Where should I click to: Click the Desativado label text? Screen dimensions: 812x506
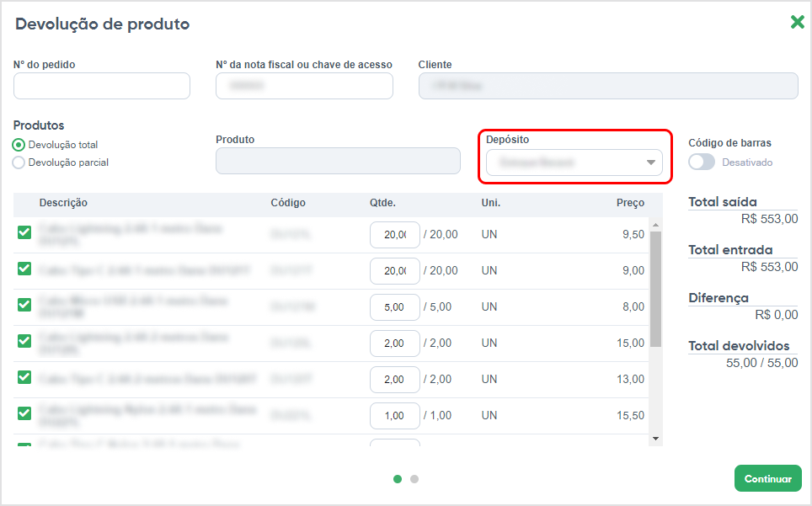pyautogui.click(x=747, y=162)
